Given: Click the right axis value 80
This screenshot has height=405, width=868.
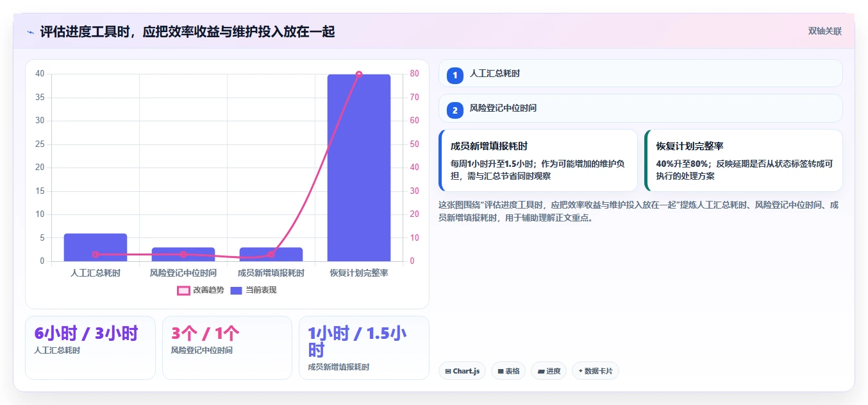Looking at the screenshot, I should click(x=415, y=74).
